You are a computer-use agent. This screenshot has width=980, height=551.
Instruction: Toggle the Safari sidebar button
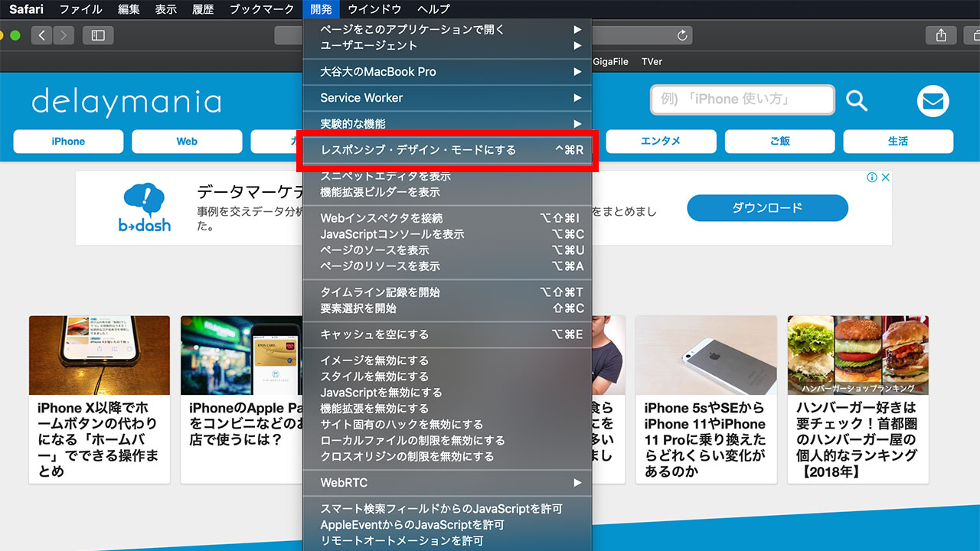(98, 35)
